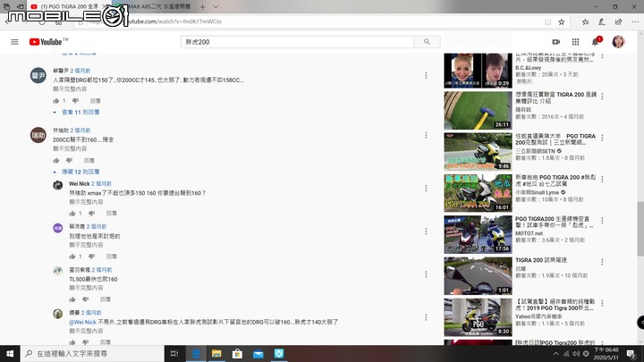Show hidden system tray icons
644x362 pixels.
pos(555,354)
